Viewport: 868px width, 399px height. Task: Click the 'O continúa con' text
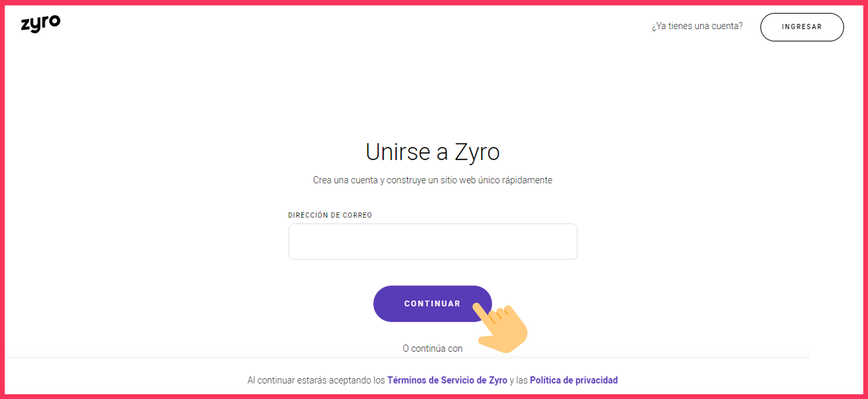(x=433, y=349)
